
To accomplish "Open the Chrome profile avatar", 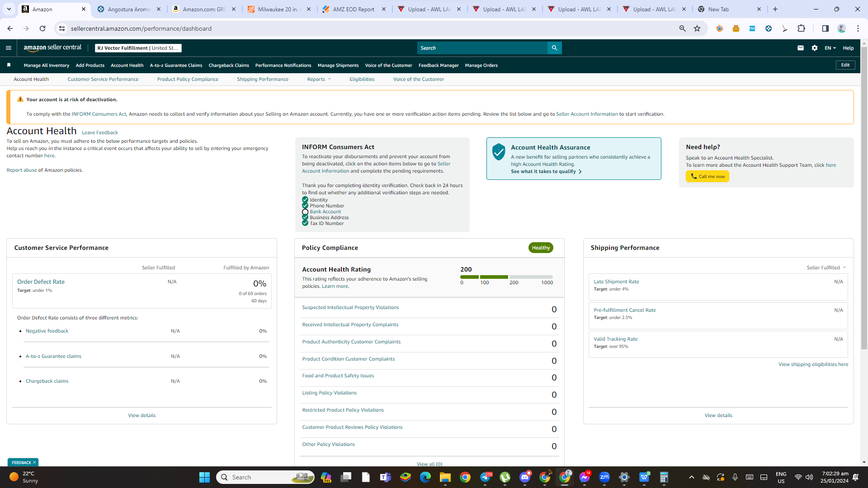I will [x=841, y=28].
